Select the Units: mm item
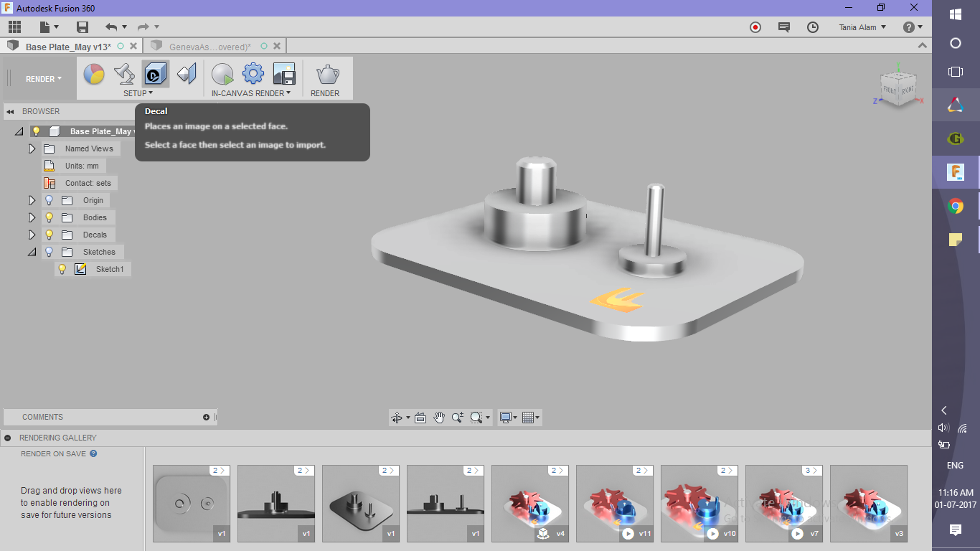The image size is (980, 551). click(x=82, y=166)
